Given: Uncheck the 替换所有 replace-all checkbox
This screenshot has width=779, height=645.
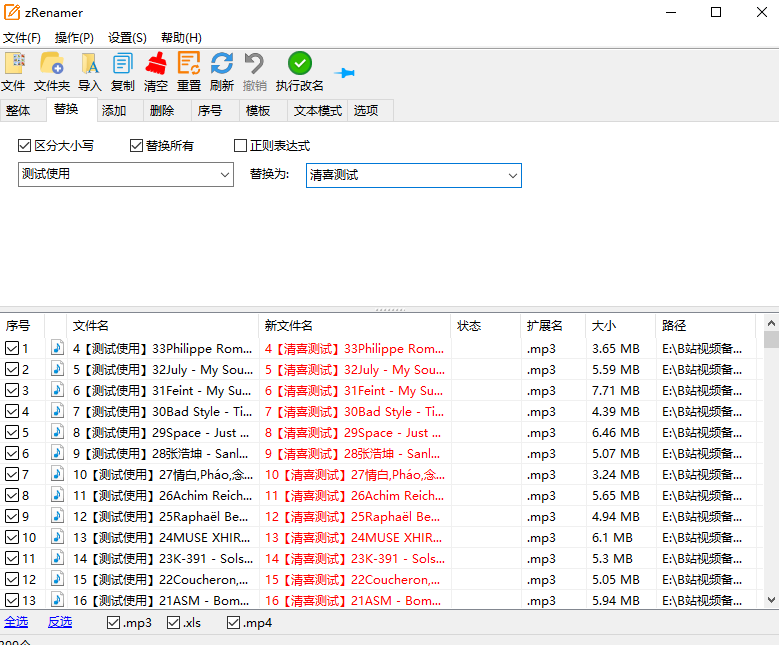Looking at the screenshot, I should (137, 146).
